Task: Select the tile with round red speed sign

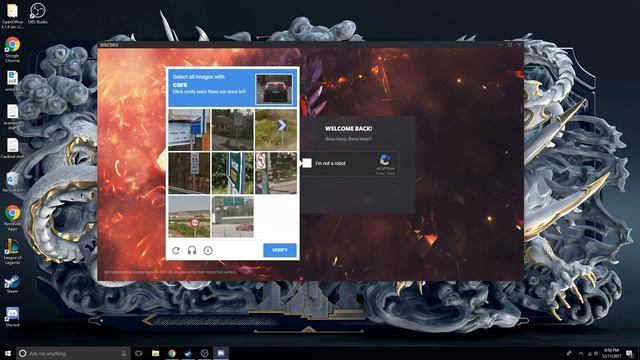Action: (189, 217)
